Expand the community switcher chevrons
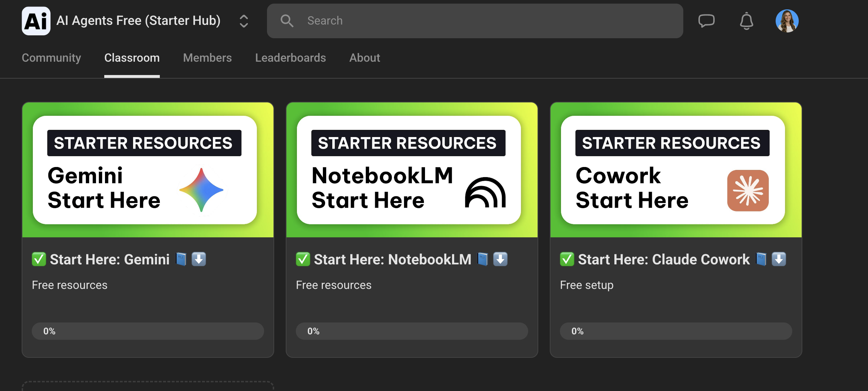This screenshot has width=868, height=391. 244,21
